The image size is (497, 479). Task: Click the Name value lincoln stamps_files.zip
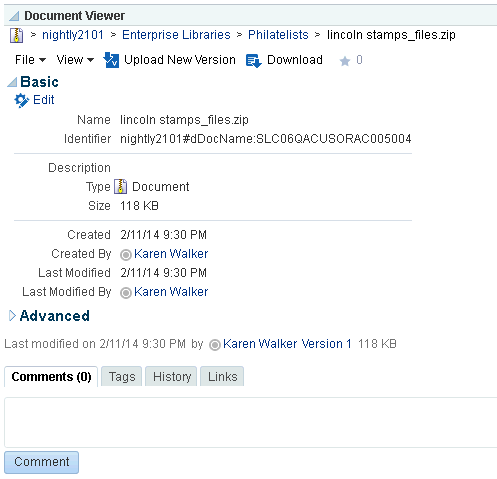click(x=184, y=120)
